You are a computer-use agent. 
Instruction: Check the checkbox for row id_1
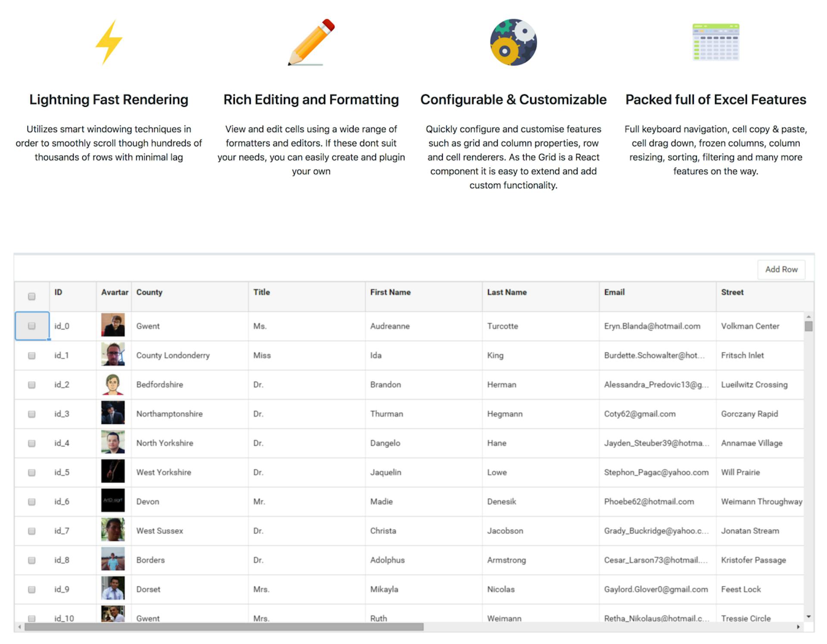tap(31, 355)
